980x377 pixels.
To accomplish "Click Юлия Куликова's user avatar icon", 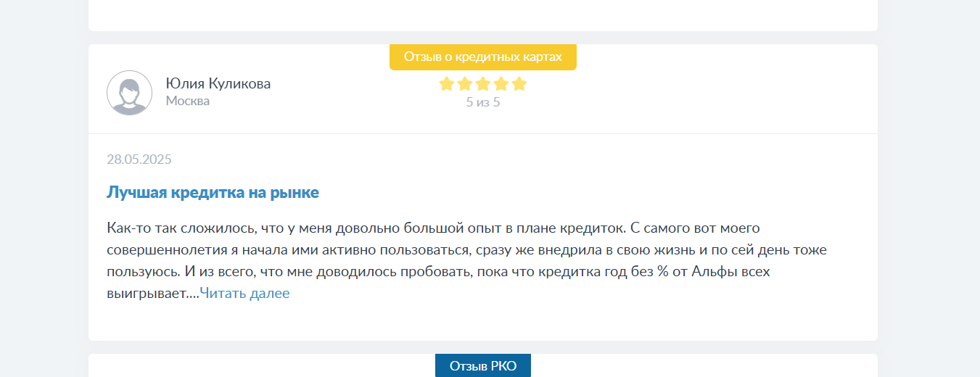I will 130,93.
